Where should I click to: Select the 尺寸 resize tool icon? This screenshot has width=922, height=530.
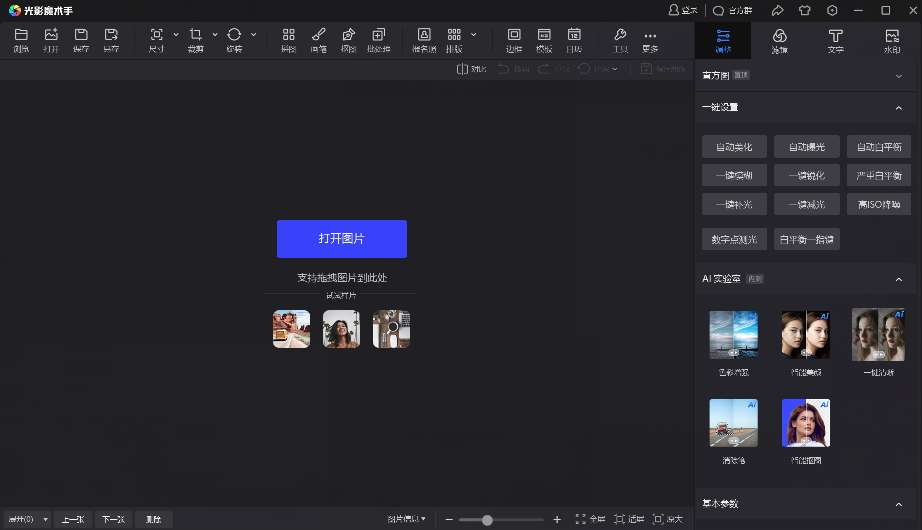156,35
